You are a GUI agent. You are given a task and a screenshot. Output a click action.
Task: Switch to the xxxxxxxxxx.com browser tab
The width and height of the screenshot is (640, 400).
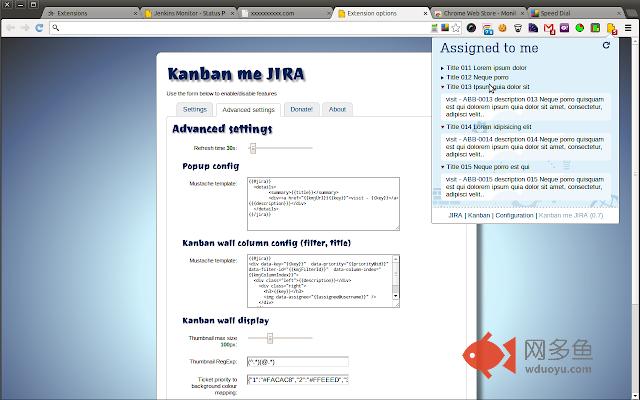pyautogui.click(x=286, y=13)
